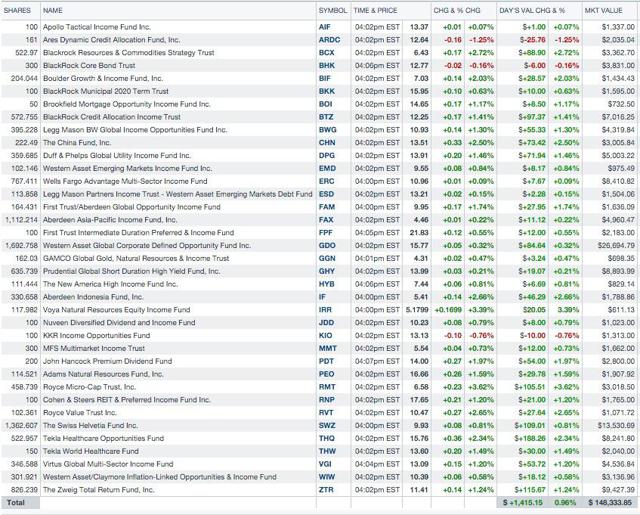The image size is (640, 515).
Task: Open the HYB ticker link
Action: [327, 284]
